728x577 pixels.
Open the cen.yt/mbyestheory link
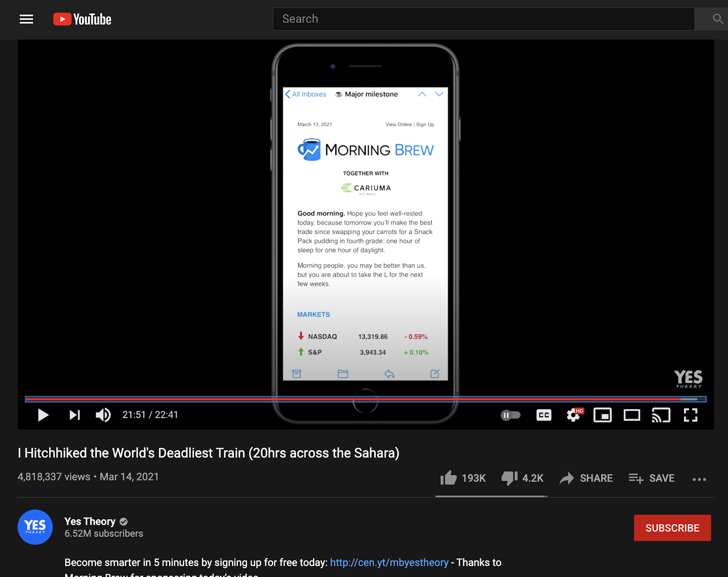(389, 562)
